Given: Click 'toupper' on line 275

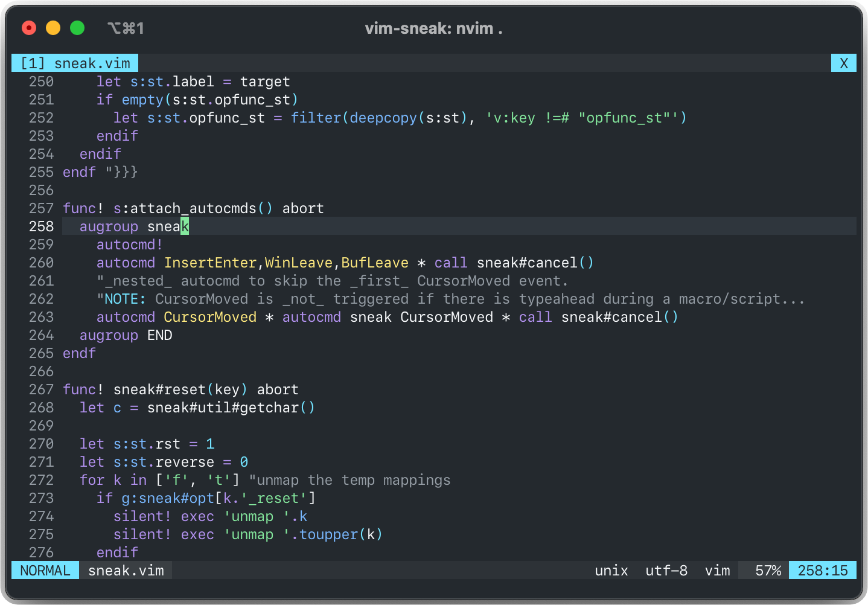Looking at the screenshot, I should pos(328,534).
